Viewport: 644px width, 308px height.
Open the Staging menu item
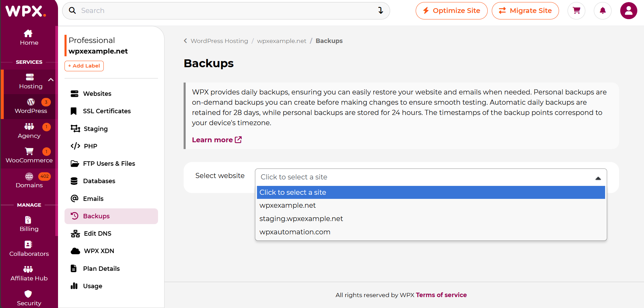click(111, 129)
